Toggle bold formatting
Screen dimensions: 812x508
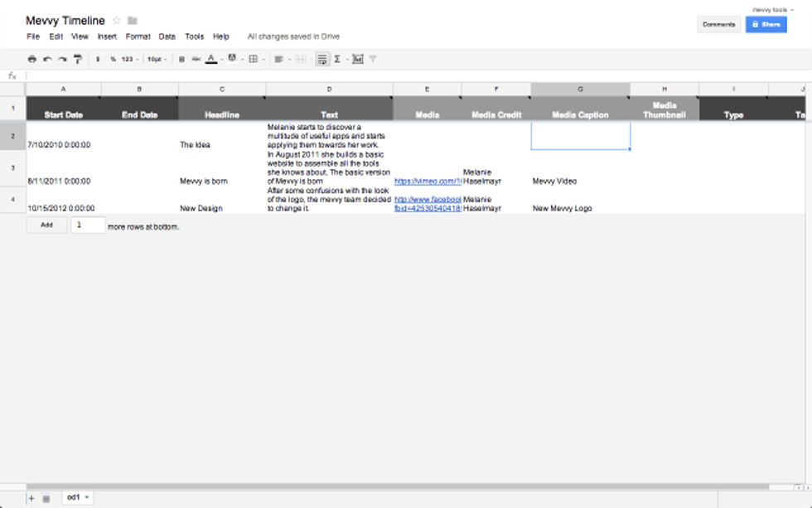181,60
